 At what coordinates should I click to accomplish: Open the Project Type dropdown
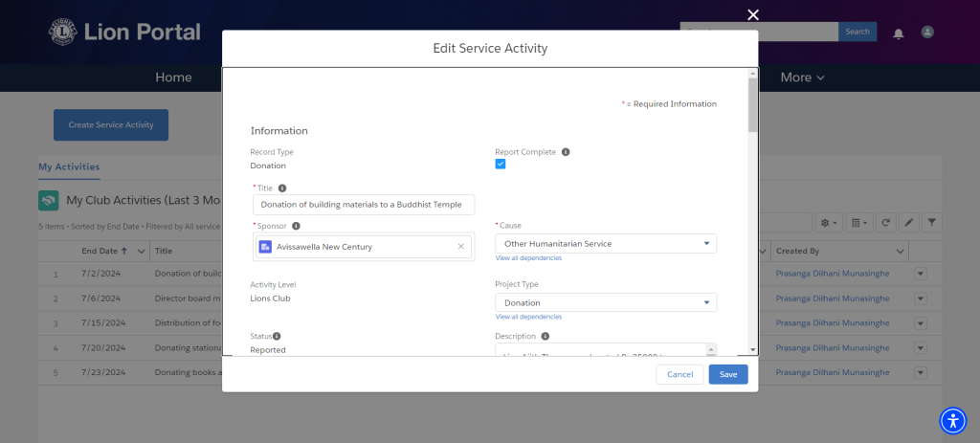(x=606, y=302)
